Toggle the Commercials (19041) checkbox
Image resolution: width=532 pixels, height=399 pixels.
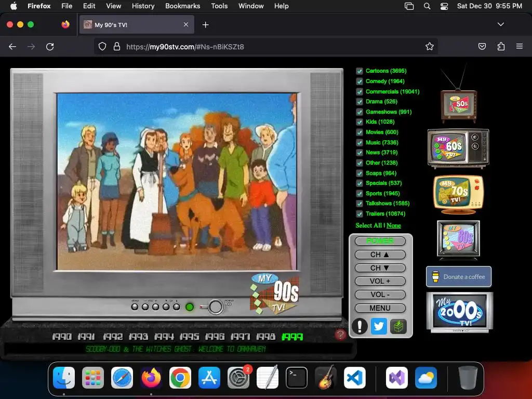[360, 91]
